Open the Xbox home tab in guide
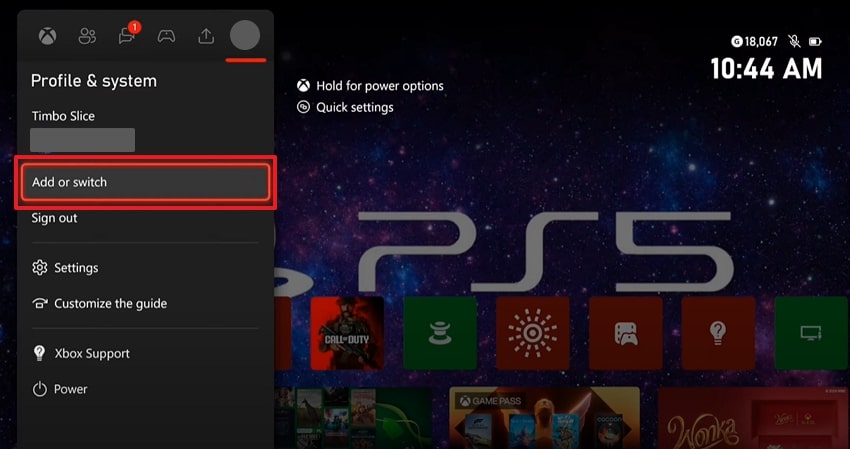 [x=47, y=36]
